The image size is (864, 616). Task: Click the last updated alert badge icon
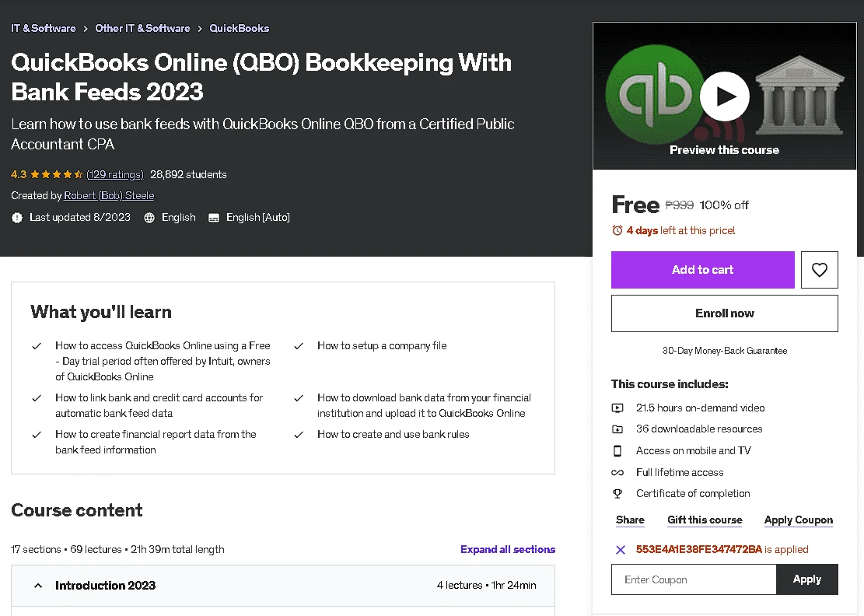(x=17, y=218)
